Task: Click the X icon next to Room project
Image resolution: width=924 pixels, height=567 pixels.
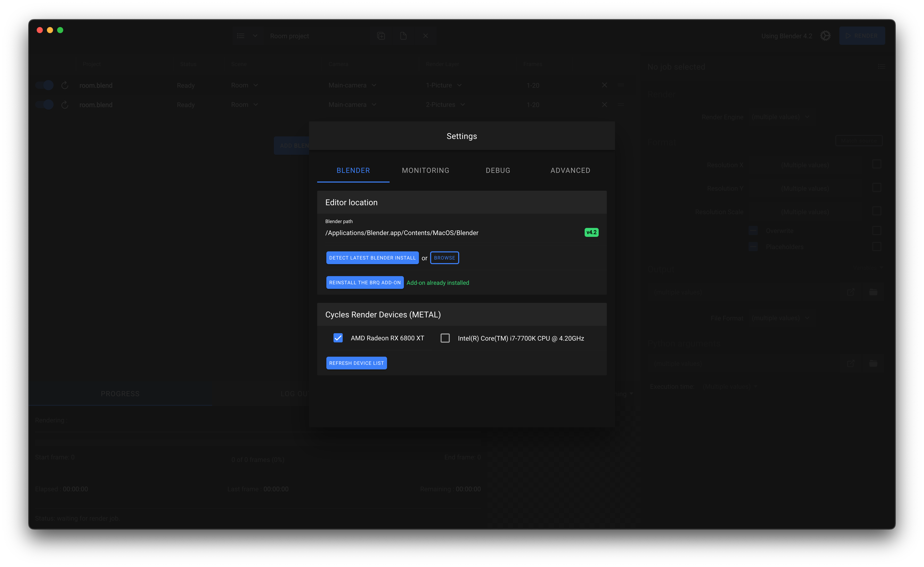Action: click(x=426, y=36)
